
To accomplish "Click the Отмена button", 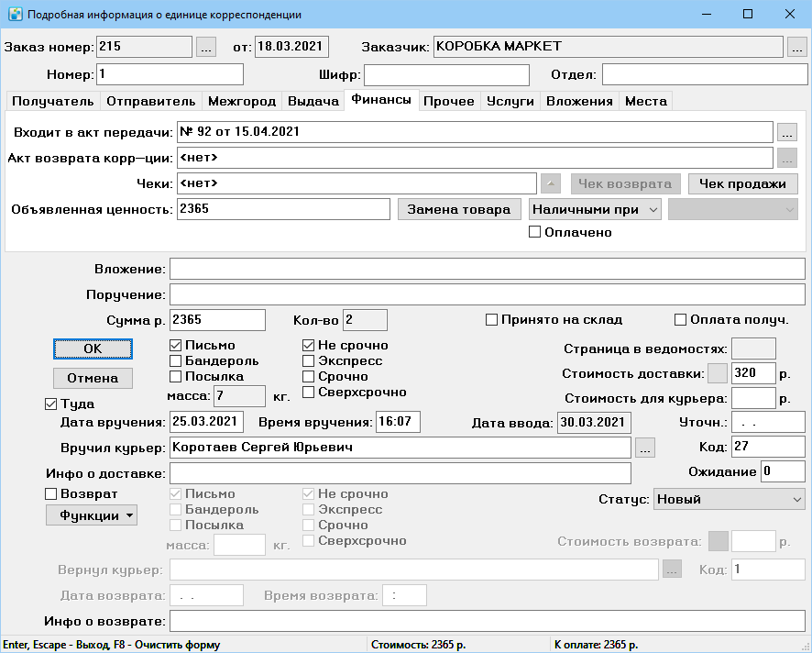I will (93, 379).
